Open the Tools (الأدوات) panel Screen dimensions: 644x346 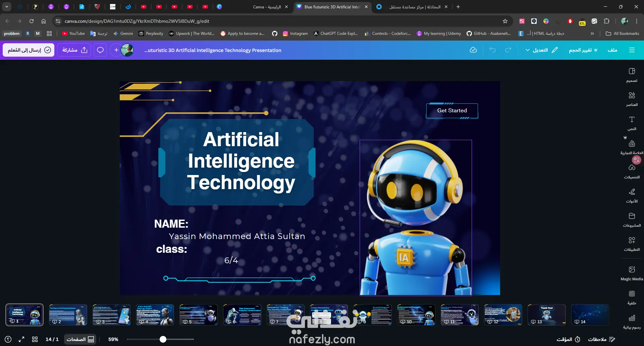pyautogui.click(x=632, y=196)
